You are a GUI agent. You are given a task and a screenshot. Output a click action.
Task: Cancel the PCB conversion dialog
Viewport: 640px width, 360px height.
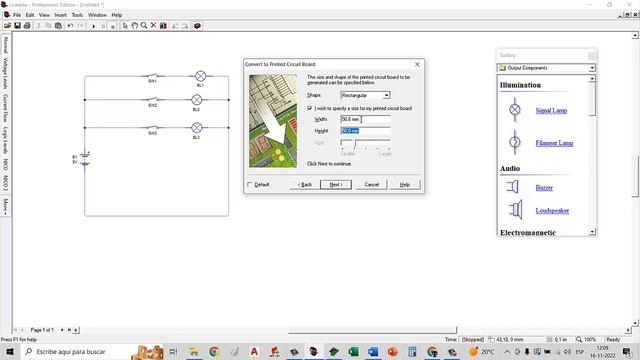click(x=371, y=184)
